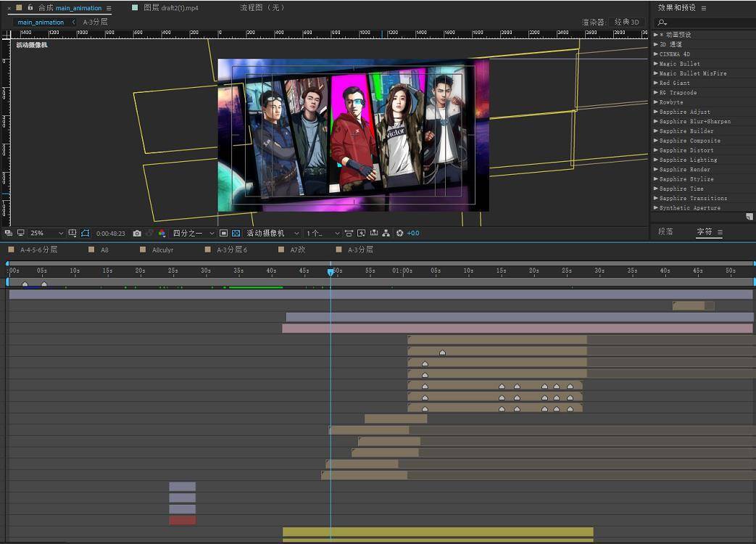Open the A-4-5-6分层 timeline tab
Screen dimensions: 756x544
38,250
